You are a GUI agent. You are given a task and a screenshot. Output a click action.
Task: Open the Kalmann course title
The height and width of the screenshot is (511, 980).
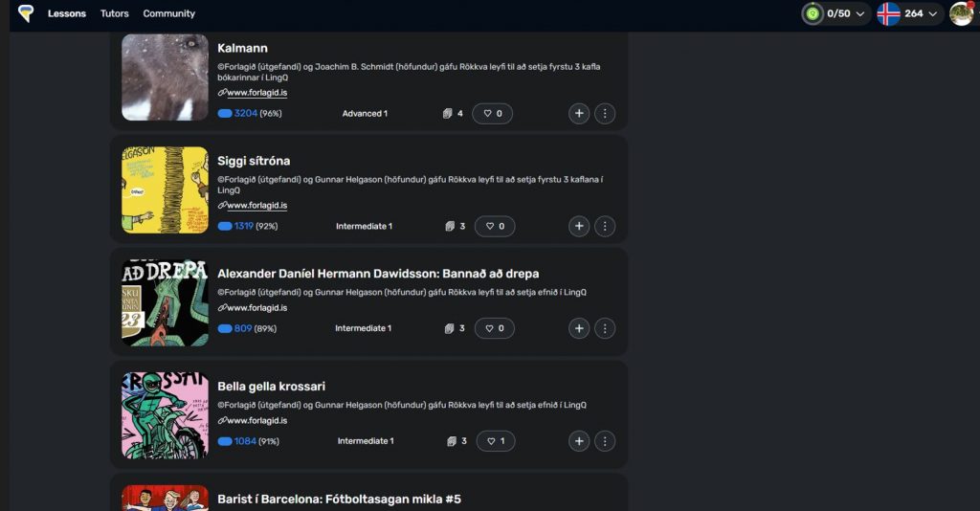[242, 48]
